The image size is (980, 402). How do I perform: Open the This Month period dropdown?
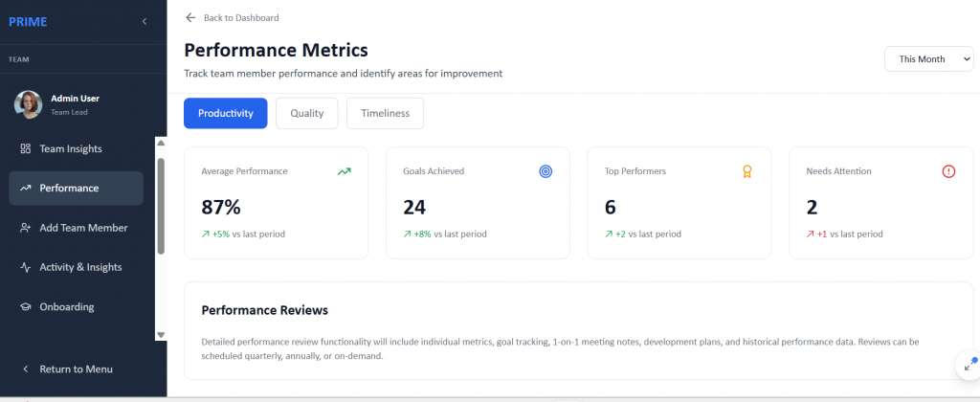tap(928, 59)
